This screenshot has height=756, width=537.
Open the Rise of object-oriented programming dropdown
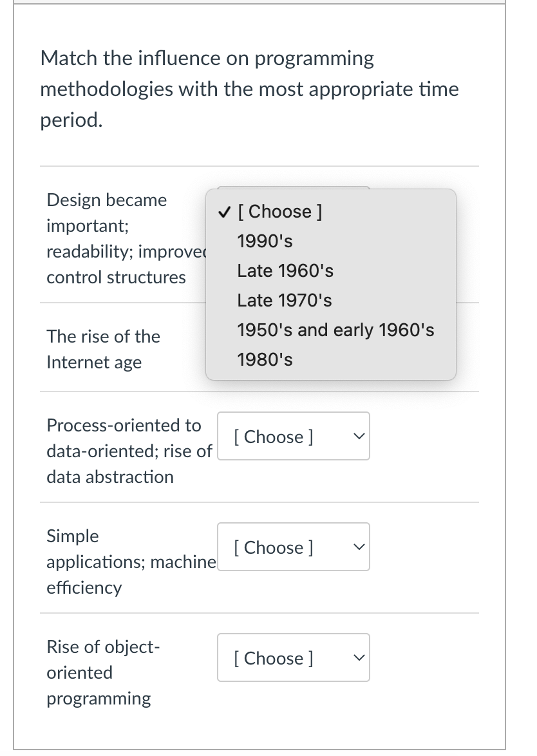pyautogui.click(x=293, y=658)
